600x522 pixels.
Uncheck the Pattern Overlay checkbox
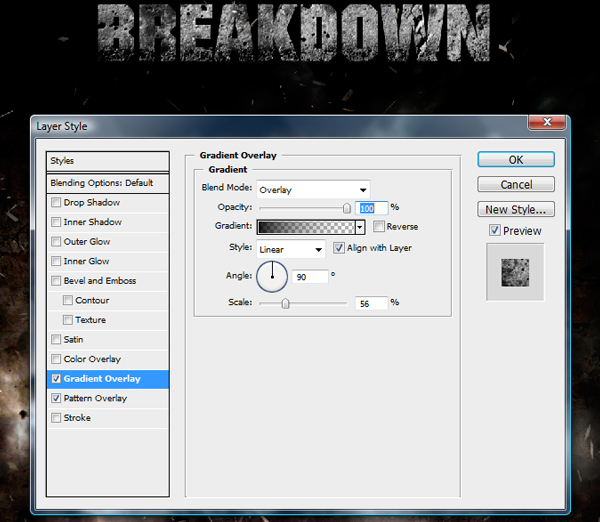pos(56,398)
